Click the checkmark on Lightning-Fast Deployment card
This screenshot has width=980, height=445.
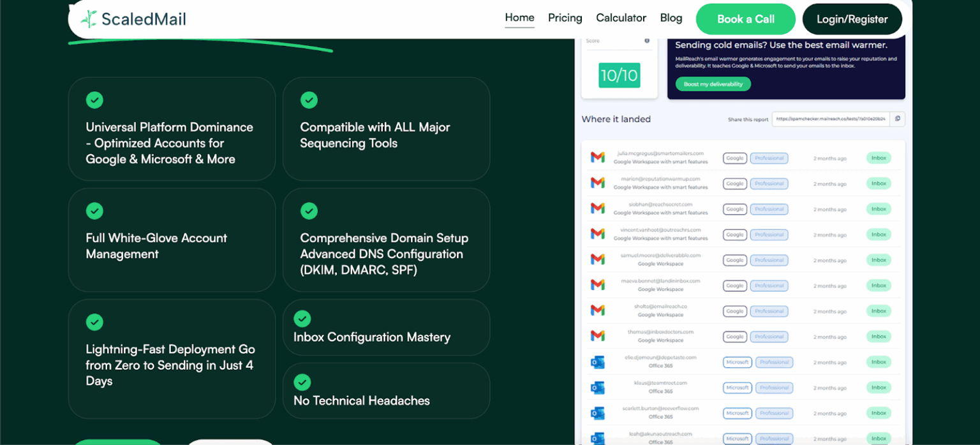(x=94, y=322)
